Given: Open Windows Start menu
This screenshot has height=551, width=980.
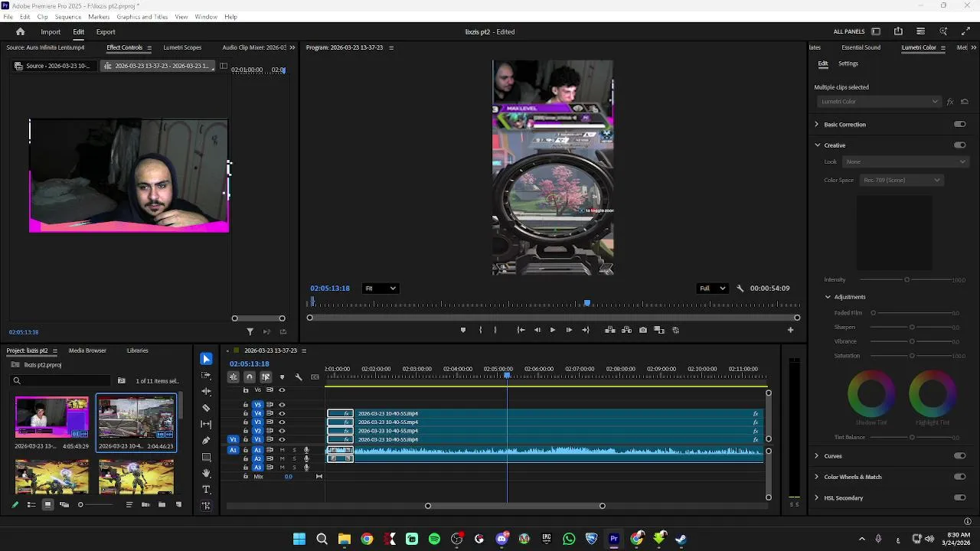Looking at the screenshot, I should (299, 539).
